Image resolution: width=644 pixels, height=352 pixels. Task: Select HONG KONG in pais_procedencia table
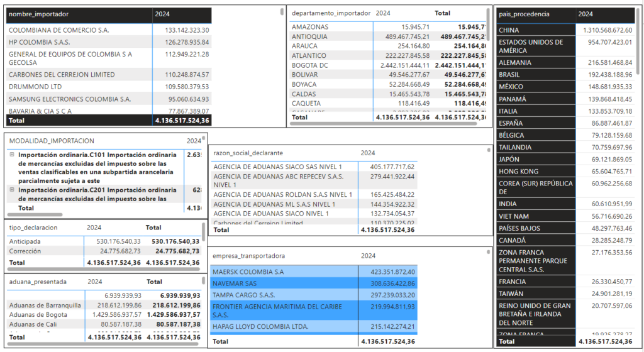click(565, 171)
